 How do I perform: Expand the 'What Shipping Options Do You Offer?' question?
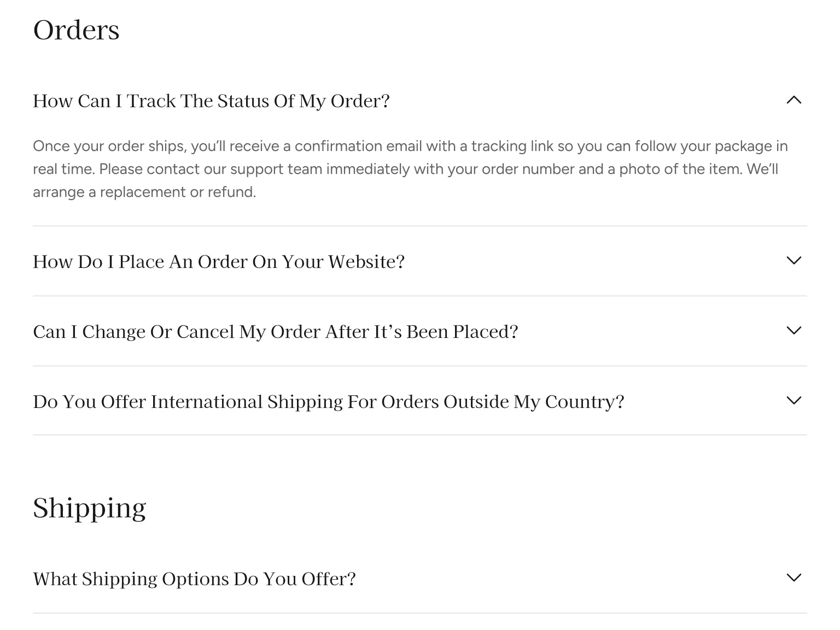coord(194,579)
